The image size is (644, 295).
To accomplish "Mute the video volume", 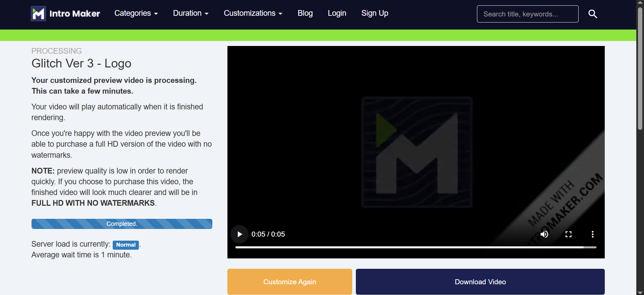I will pyautogui.click(x=544, y=234).
